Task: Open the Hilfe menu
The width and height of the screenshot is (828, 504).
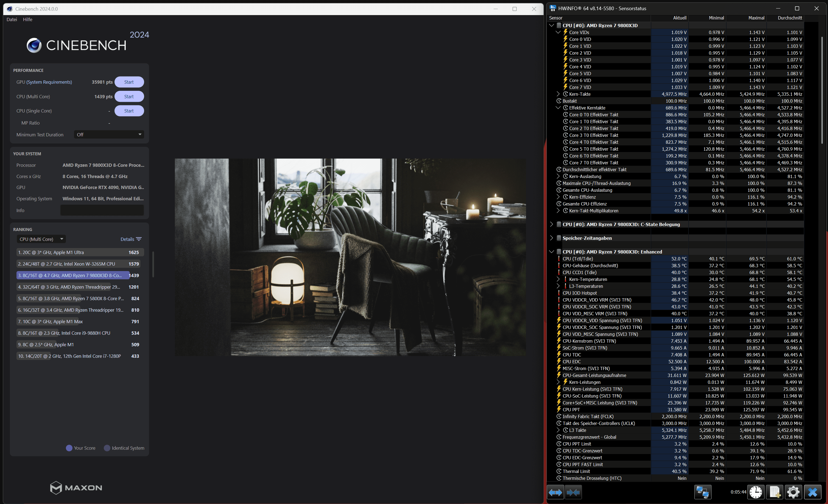Action: coord(27,19)
